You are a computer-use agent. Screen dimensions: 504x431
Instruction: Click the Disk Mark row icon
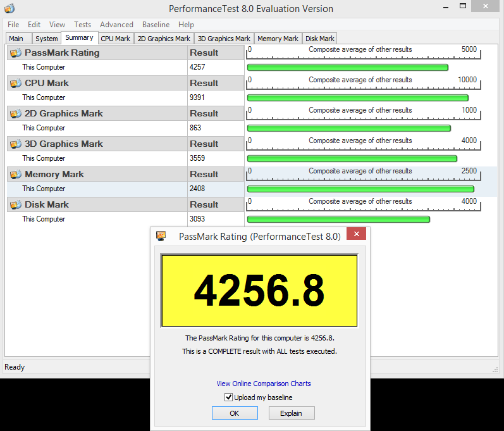(x=15, y=205)
